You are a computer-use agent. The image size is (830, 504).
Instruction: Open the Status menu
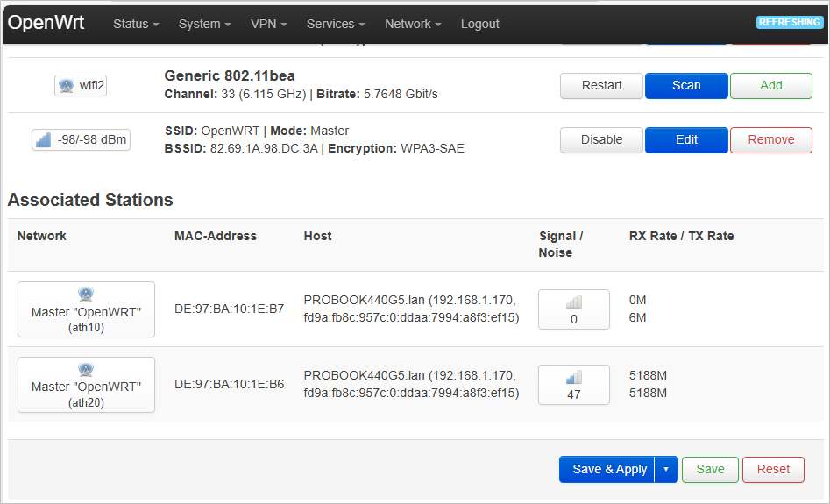(x=136, y=24)
